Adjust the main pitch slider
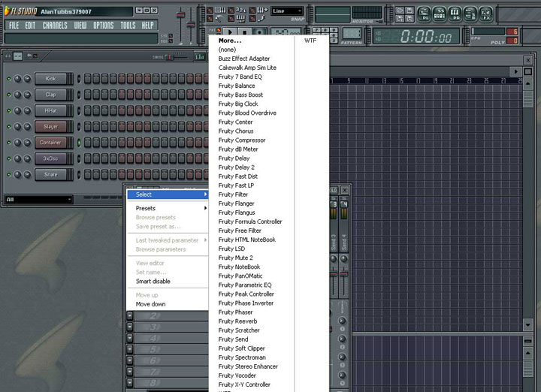This screenshot has height=392, width=541. pos(190,25)
